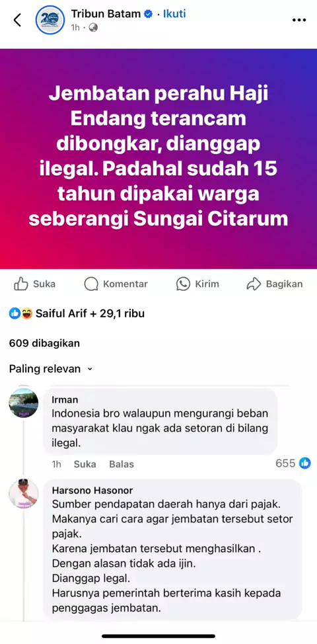This screenshot has height=644, width=317.
Task: Open the 609 dibagikan shares list
Action: tap(44, 343)
